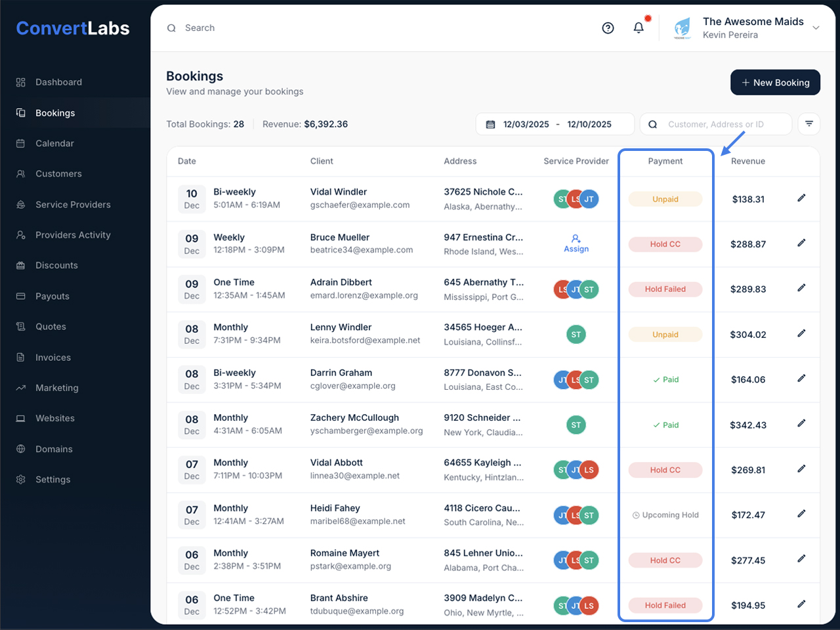Screen dimensions: 840x630
Task: Click the Assign provider icon
Action: (x=576, y=243)
